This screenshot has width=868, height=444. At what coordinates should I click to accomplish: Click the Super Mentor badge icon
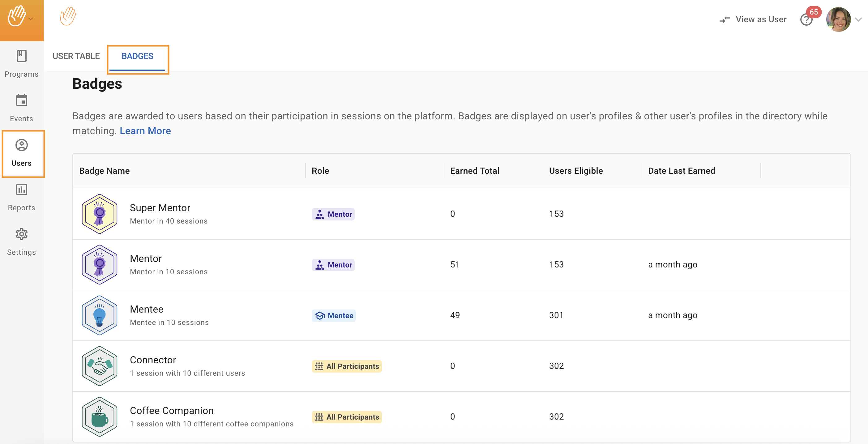click(x=99, y=214)
